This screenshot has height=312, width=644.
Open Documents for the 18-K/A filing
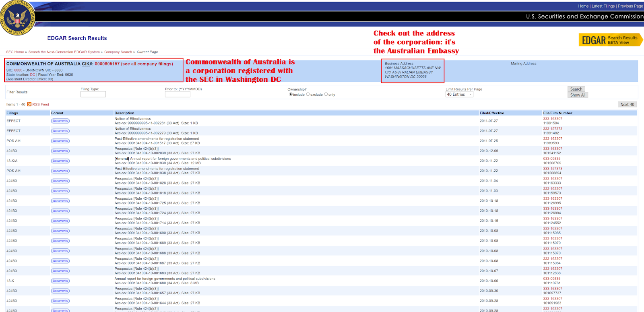[x=60, y=161]
